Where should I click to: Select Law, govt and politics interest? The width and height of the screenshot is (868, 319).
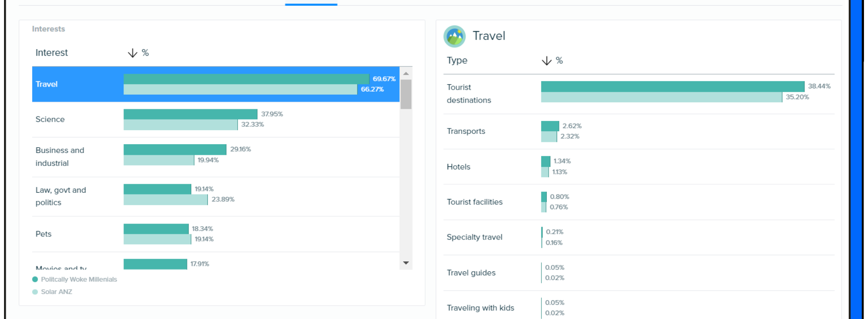[x=61, y=196]
